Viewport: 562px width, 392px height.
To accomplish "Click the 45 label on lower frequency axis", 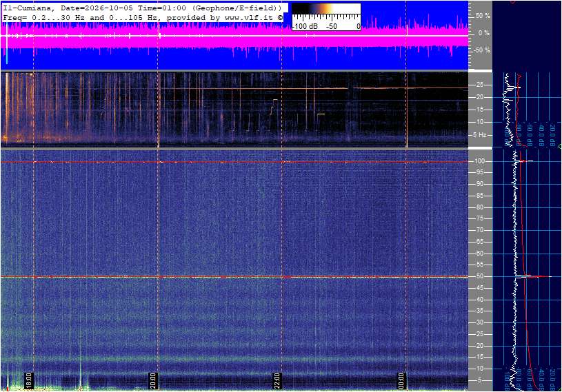I will tap(479, 288).
